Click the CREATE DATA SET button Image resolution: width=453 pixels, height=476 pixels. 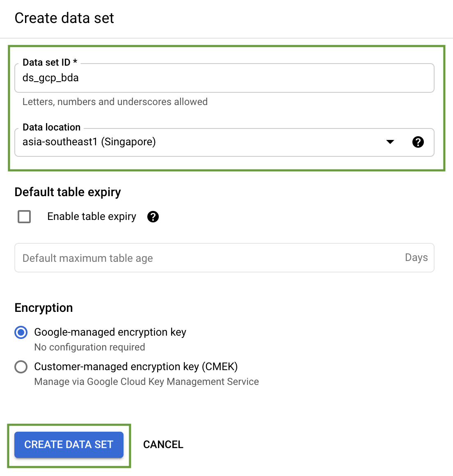[69, 445]
